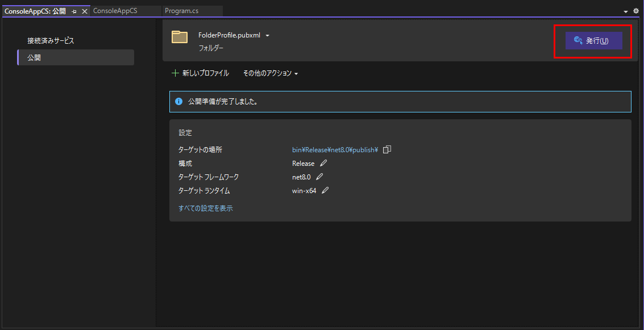Open the window list chevron near the gear

627,10
